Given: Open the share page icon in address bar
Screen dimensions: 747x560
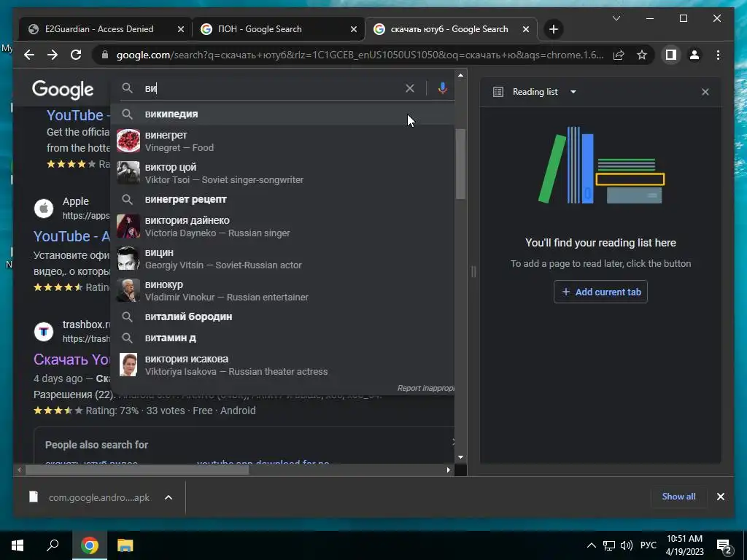Looking at the screenshot, I should (619, 55).
